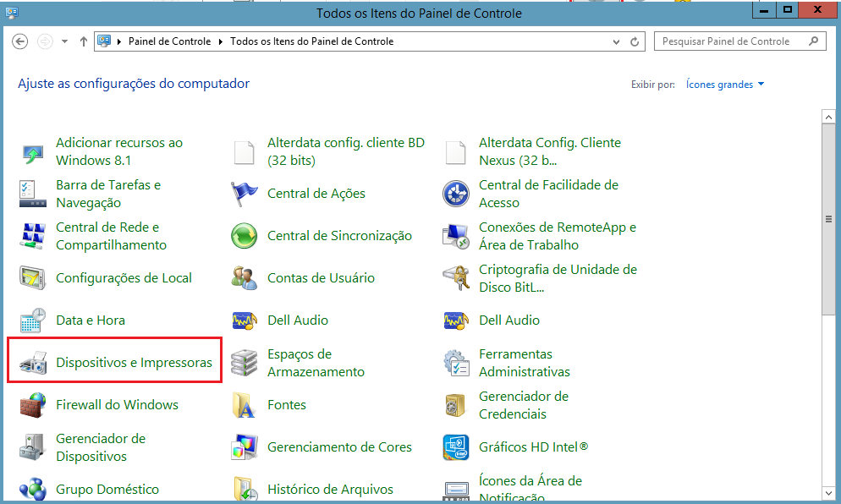841x504 pixels.
Task: Open the recent locations dropdown arrow
Action: pos(64,41)
